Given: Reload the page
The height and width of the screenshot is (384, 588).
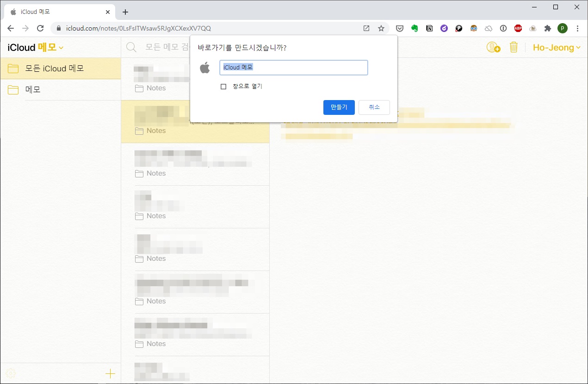Looking at the screenshot, I should [40, 28].
